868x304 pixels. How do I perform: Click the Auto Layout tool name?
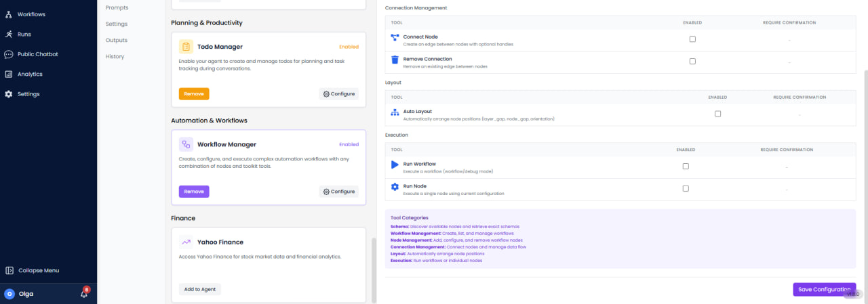pos(418,111)
